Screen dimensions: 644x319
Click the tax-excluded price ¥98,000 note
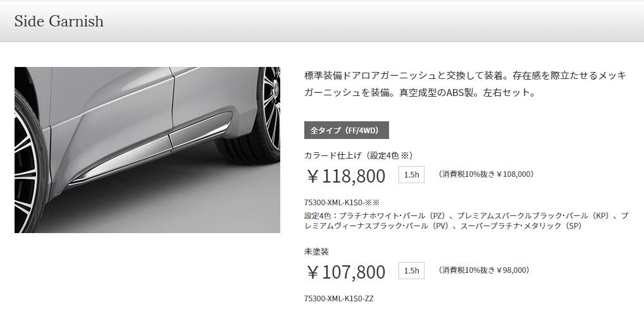coord(484,270)
